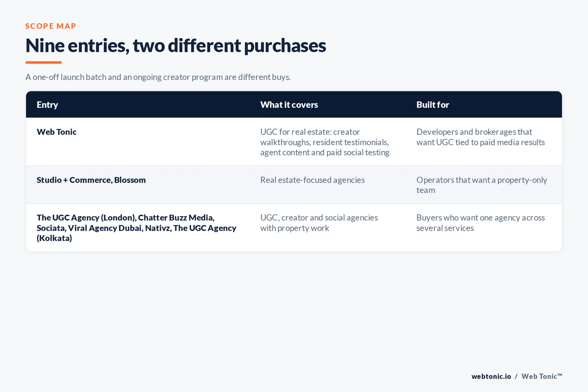The height and width of the screenshot is (392, 588).
Task: Click the 'Operators that want a property-only team' cell
Action: 482,185
